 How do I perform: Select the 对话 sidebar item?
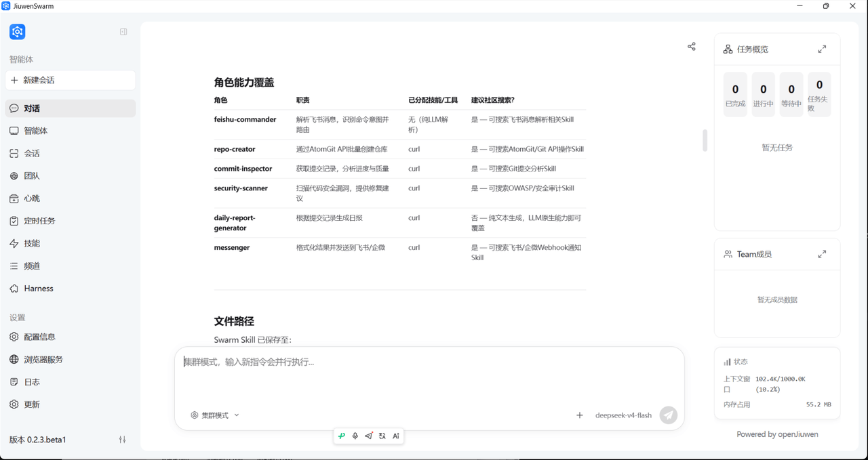(71, 108)
